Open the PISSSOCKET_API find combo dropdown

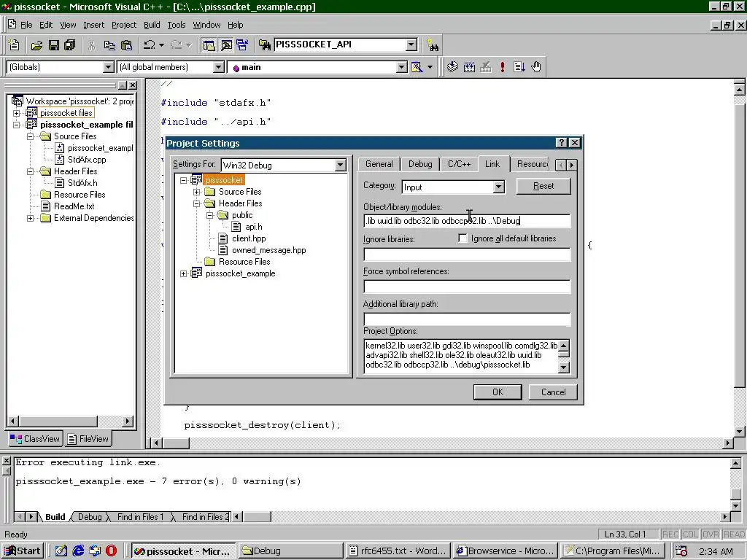click(x=411, y=44)
